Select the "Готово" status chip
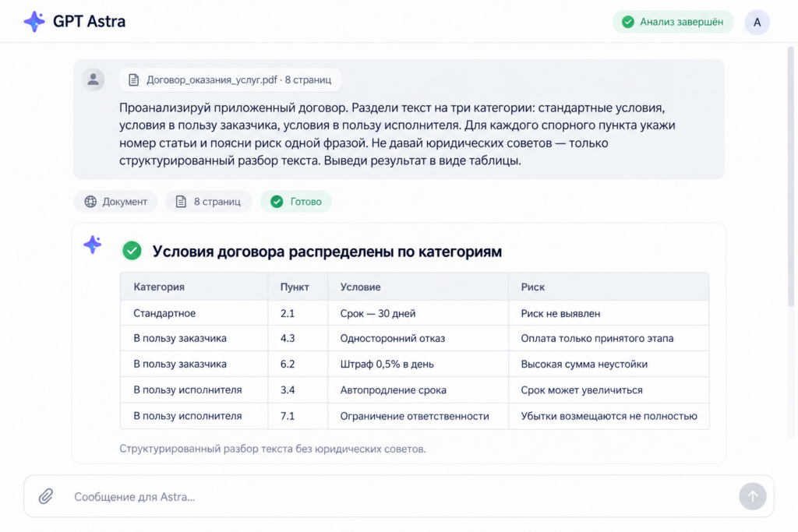Image resolution: width=798 pixels, height=532 pixels. (x=295, y=202)
